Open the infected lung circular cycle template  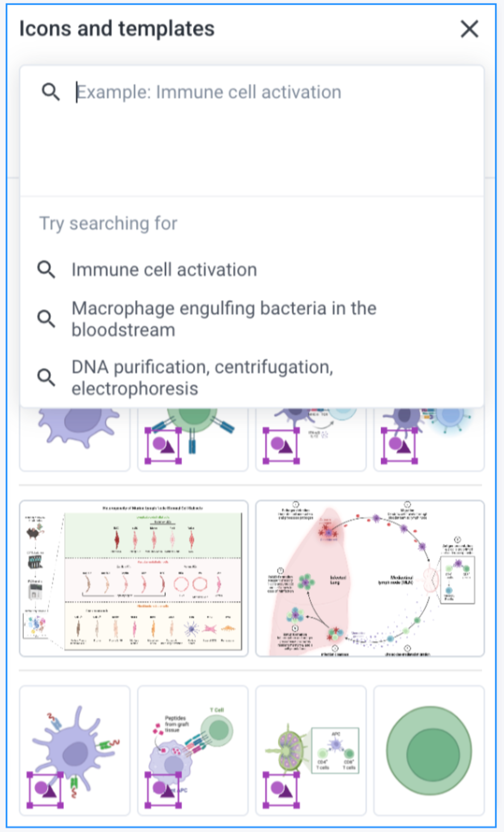pos(370,578)
